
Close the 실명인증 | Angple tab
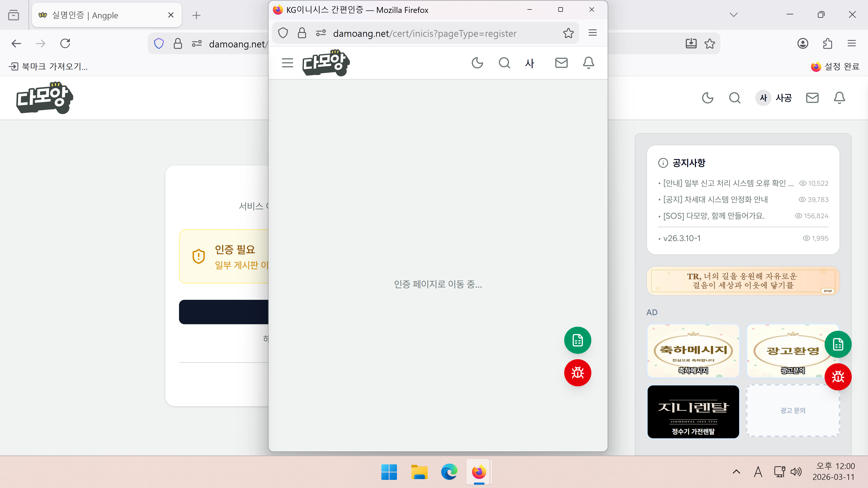[x=171, y=15]
